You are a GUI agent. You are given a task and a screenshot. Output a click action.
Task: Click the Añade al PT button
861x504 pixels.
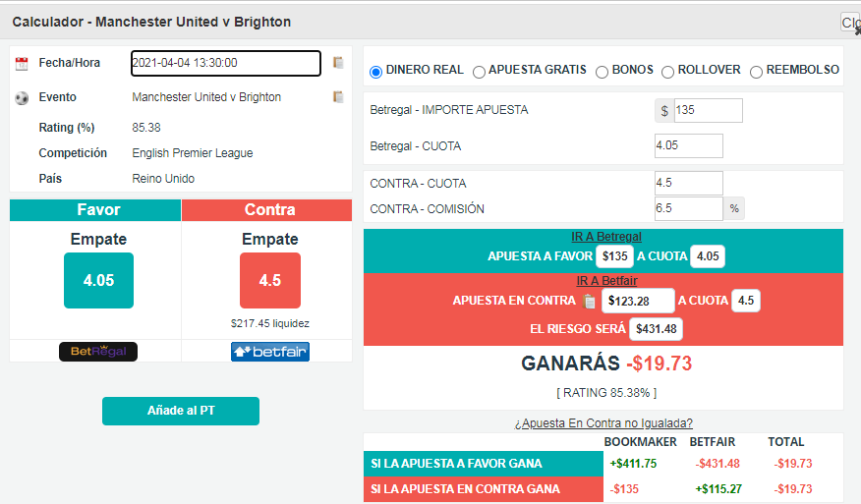coord(181,411)
